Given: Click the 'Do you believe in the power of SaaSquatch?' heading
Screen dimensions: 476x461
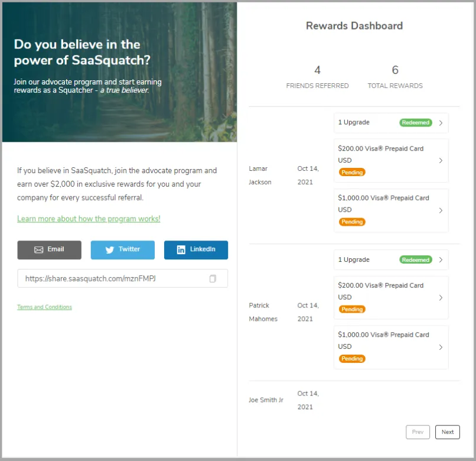Looking at the screenshot, I should coord(82,52).
